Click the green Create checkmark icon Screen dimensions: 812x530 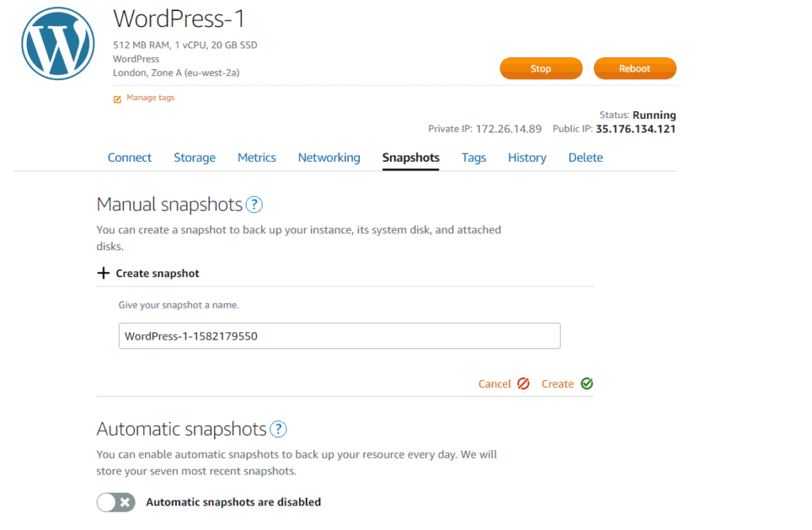pos(586,383)
